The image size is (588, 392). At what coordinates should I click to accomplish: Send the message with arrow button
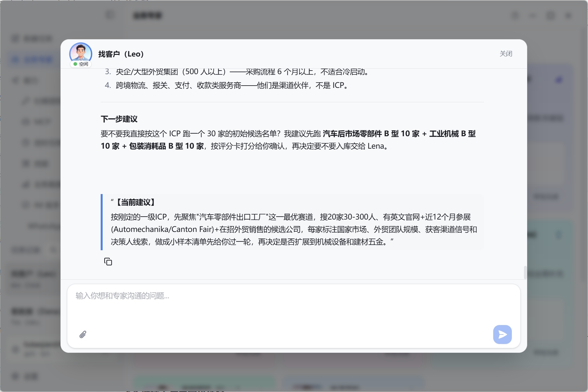502,334
